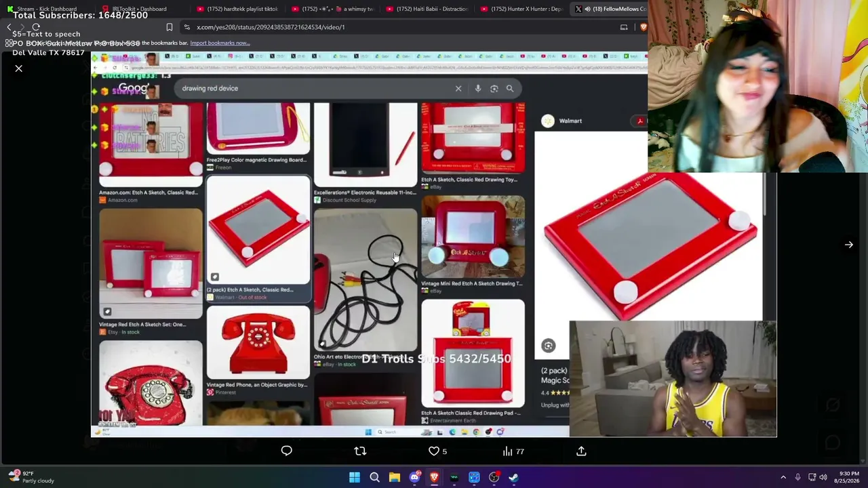Open the Vintage Red Etch A Sketch Set result
The image size is (868, 488).
(151, 272)
